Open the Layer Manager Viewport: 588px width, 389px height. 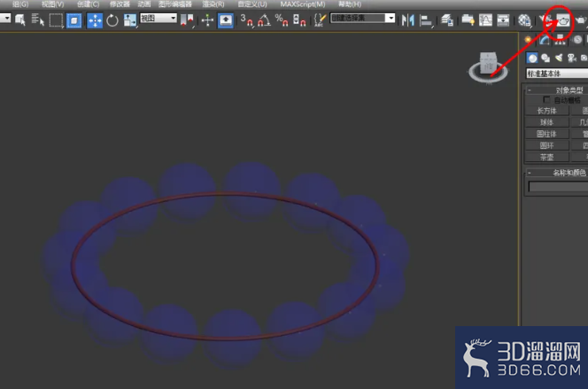pyautogui.click(x=447, y=20)
